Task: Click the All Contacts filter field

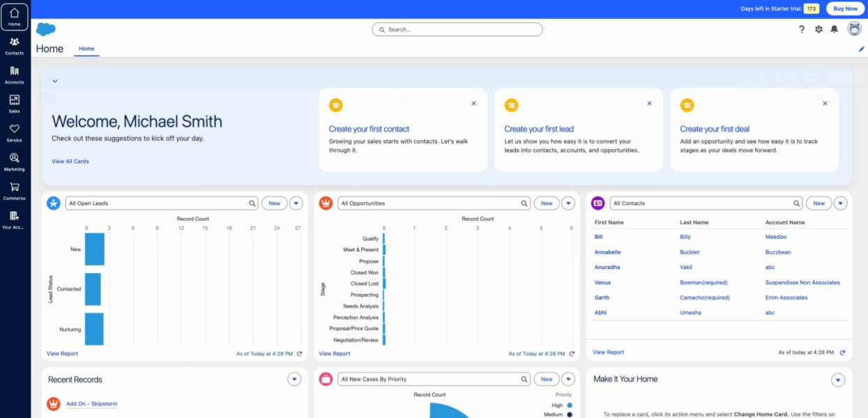Action: pyautogui.click(x=706, y=203)
